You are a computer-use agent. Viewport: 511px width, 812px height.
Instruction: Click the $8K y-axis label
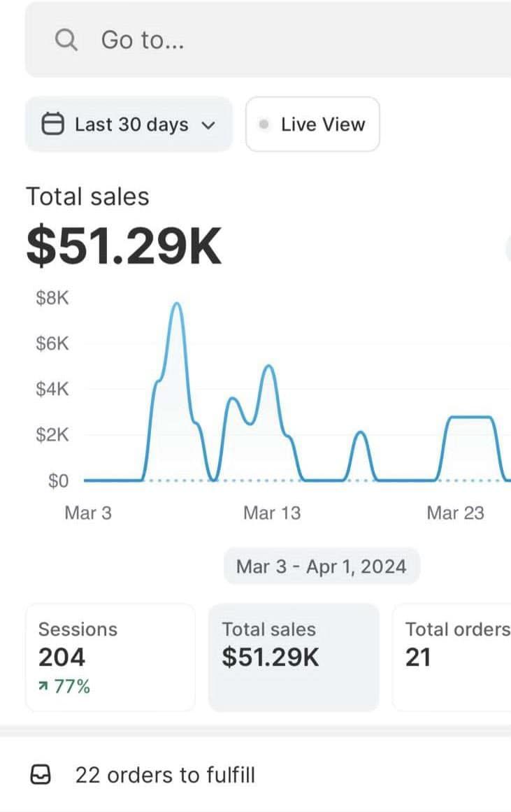[52, 299]
